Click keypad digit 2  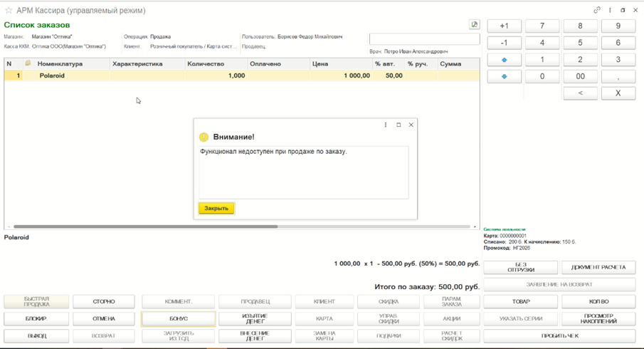point(581,60)
